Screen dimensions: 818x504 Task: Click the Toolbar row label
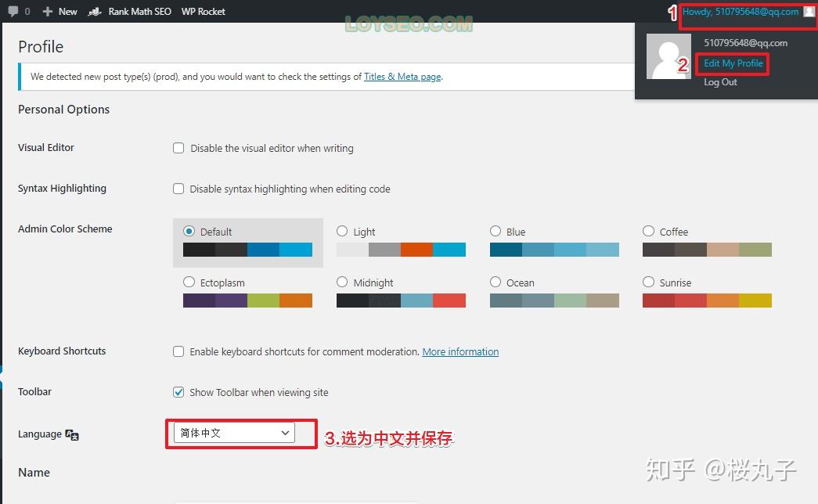35,392
